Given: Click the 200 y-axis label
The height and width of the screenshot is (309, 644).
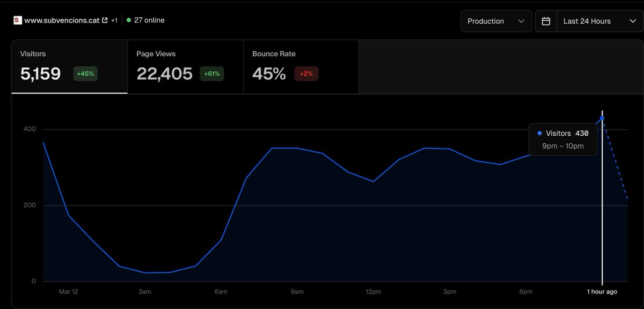Looking at the screenshot, I should coord(30,205).
